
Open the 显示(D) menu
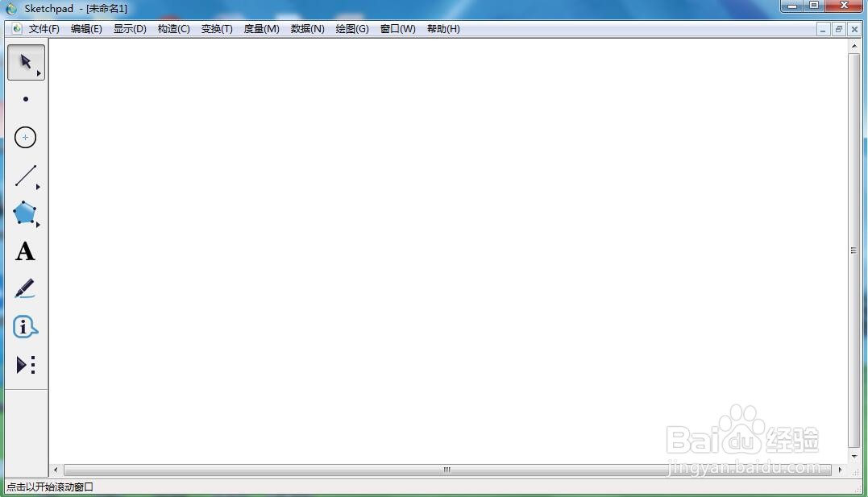(130, 29)
